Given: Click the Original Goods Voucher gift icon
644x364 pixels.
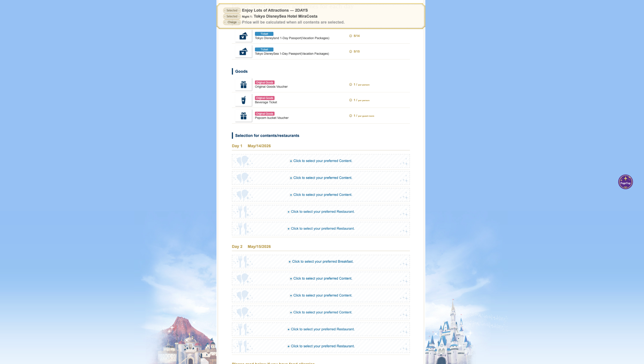Looking at the screenshot, I should click(x=243, y=85).
